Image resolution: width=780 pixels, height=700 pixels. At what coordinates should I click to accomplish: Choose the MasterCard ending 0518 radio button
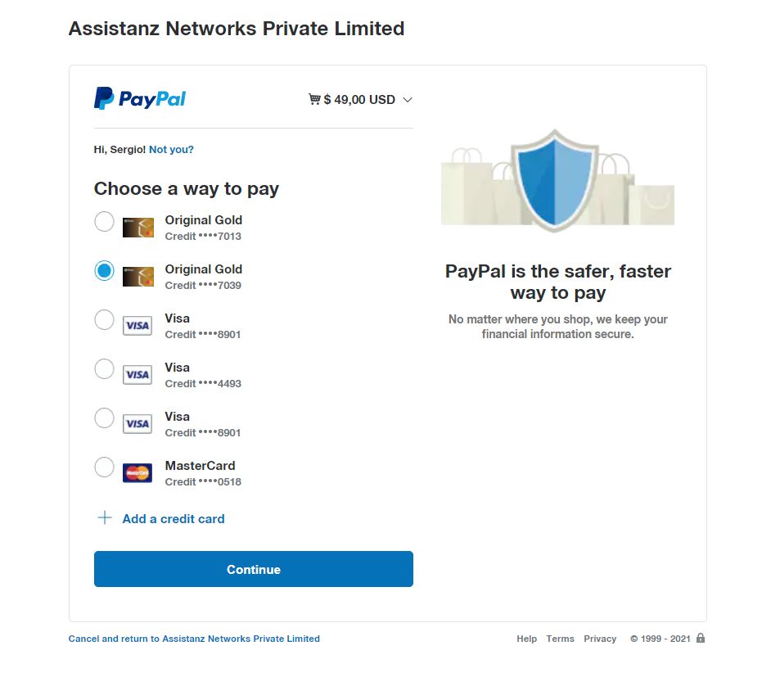tap(104, 467)
